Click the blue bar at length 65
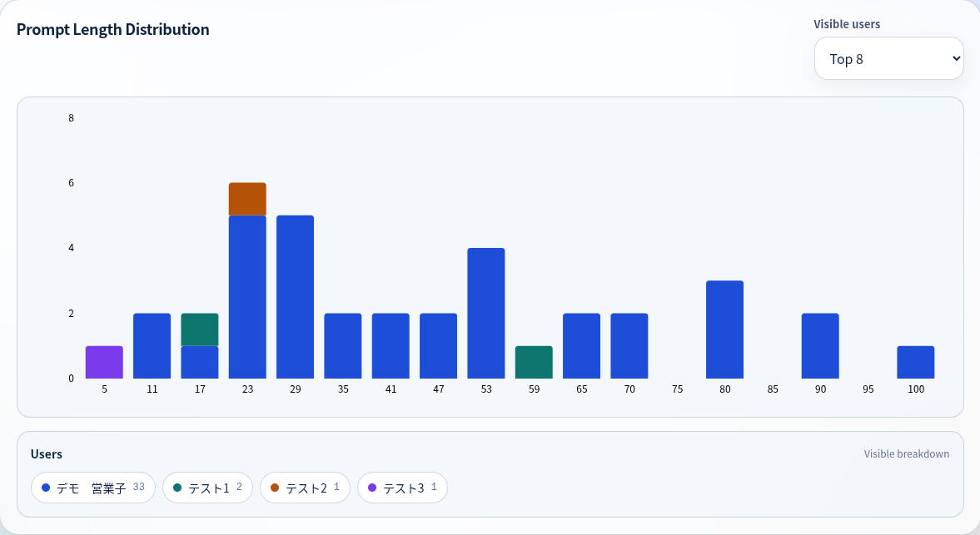Screen dimensions: 980x535 pos(582,346)
